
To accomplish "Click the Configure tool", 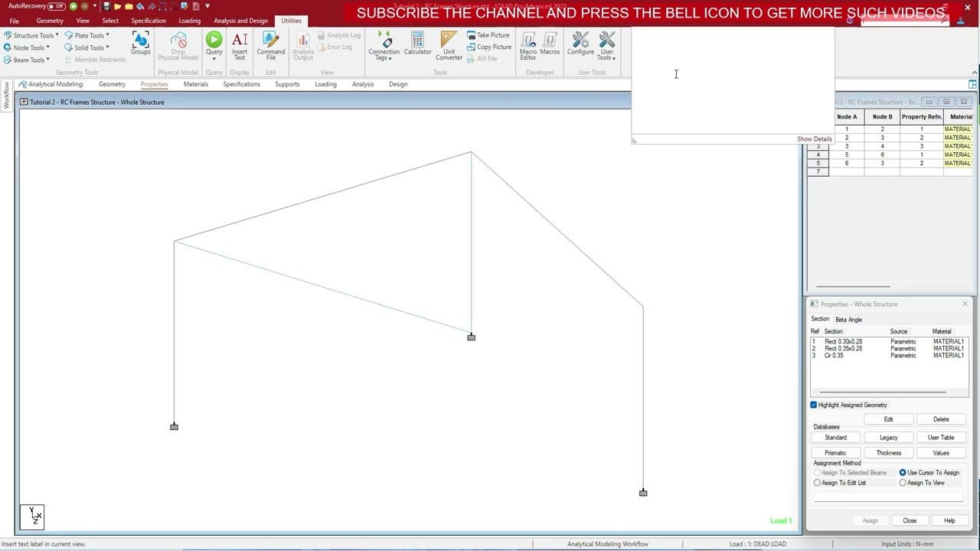I will (580, 44).
